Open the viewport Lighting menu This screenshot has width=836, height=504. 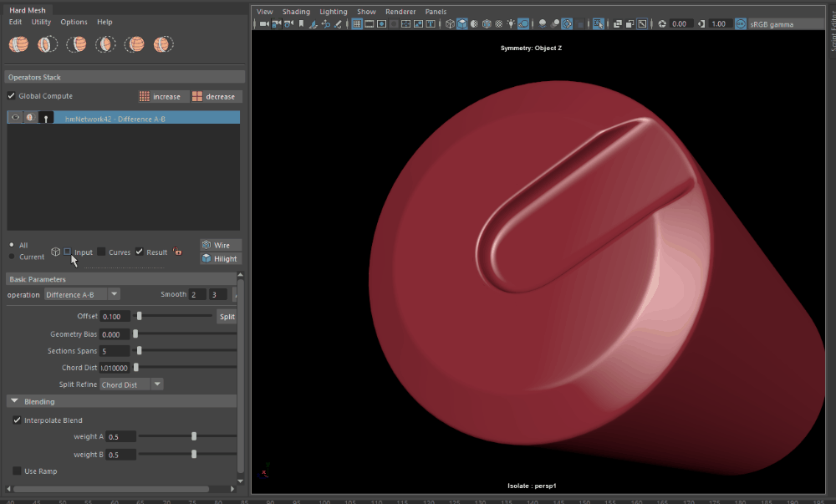(x=334, y=12)
